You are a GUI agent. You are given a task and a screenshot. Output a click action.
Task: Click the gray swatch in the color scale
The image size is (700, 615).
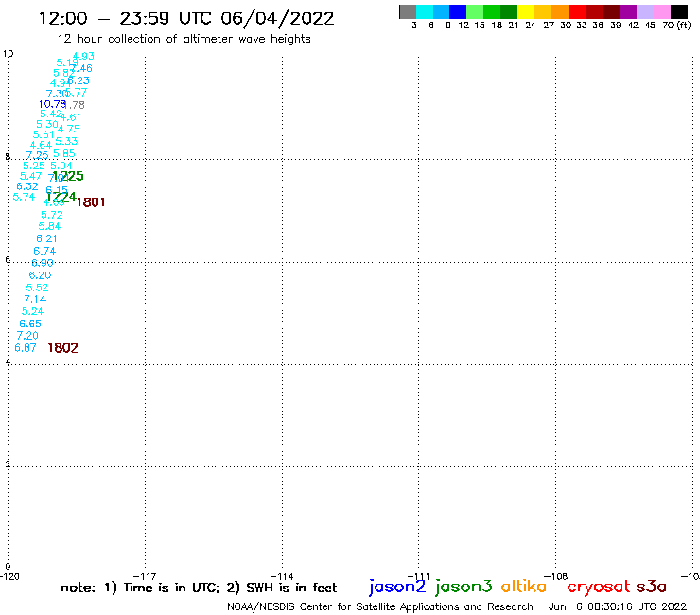tap(408, 11)
